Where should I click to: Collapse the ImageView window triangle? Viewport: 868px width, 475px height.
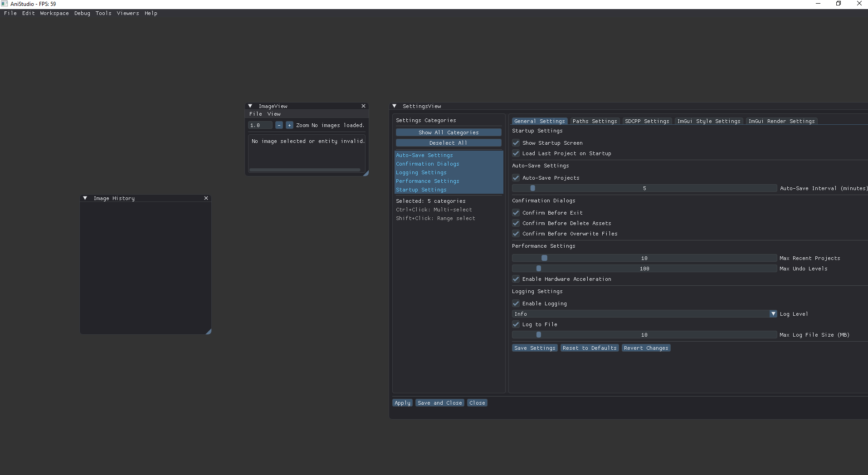(x=250, y=106)
